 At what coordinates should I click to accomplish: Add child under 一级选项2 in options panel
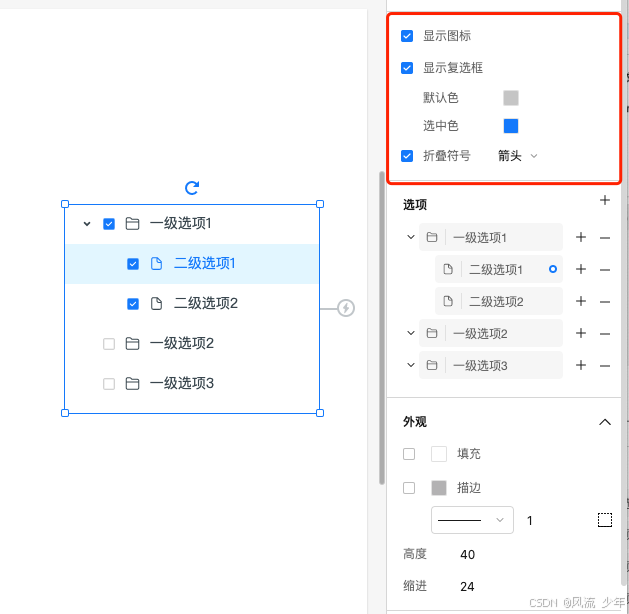(581, 333)
